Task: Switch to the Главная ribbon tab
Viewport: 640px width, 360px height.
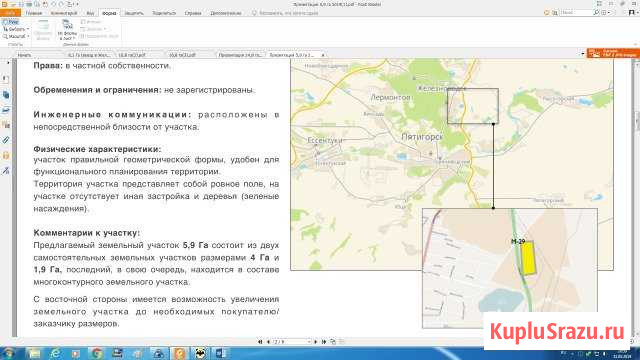Action: (x=34, y=13)
